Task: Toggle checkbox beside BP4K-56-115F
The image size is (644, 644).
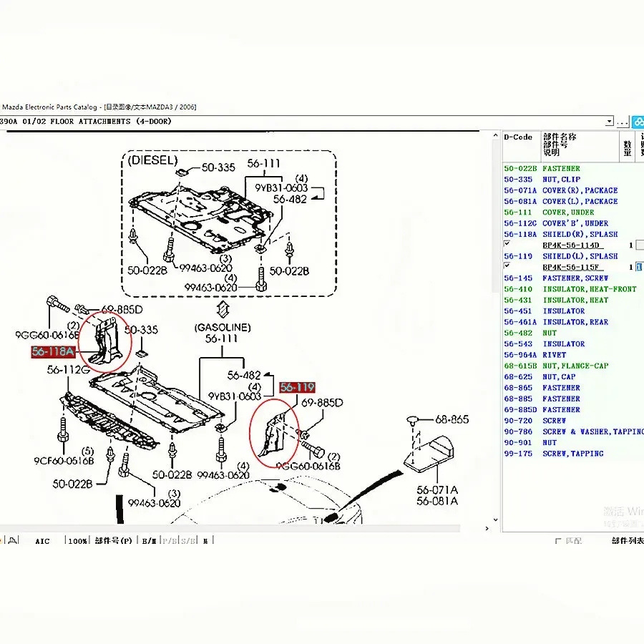Action: (x=507, y=266)
